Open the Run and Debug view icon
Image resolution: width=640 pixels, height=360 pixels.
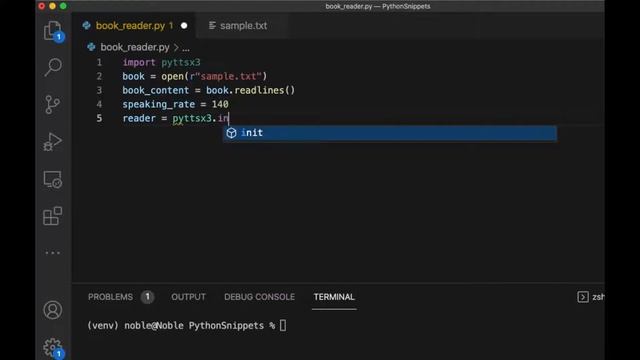pos(53,142)
